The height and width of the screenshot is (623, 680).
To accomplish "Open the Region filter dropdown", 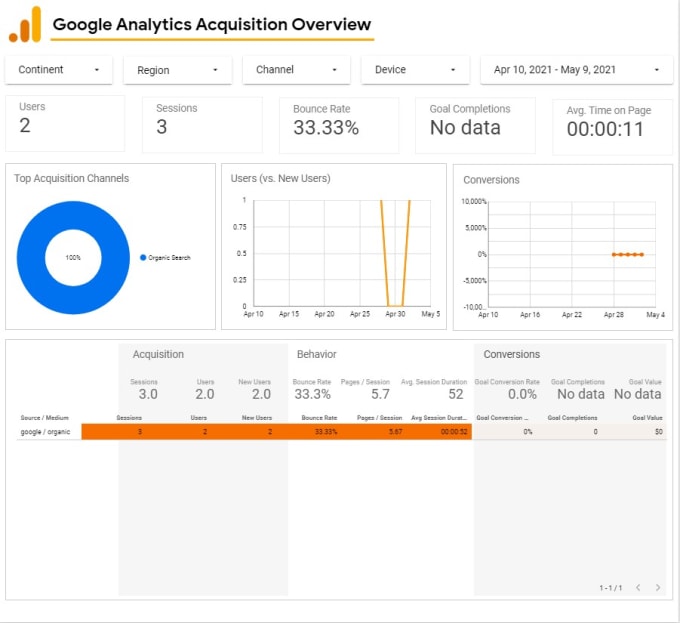I will click(x=177, y=70).
